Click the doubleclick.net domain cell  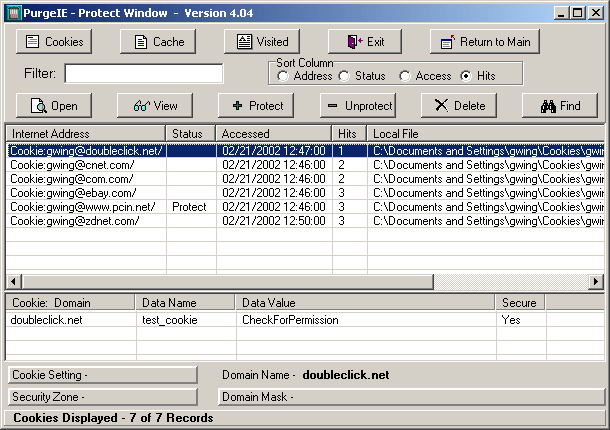71,320
